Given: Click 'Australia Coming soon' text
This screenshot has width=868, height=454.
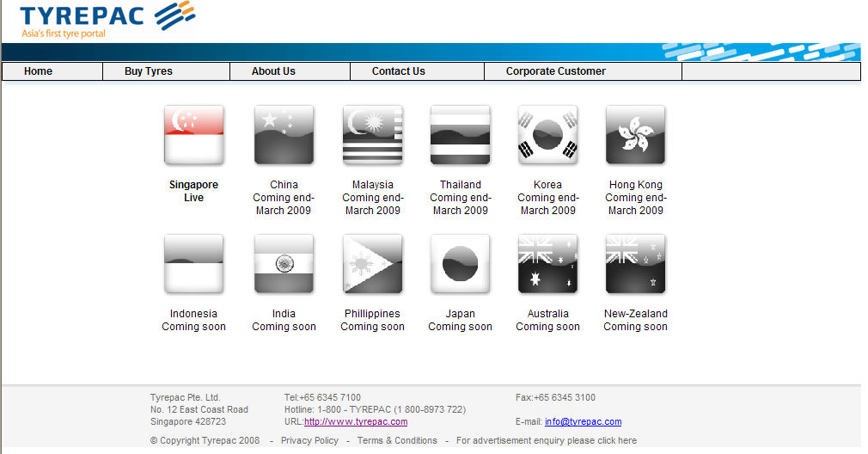Looking at the screenshot, I should 547,320.
